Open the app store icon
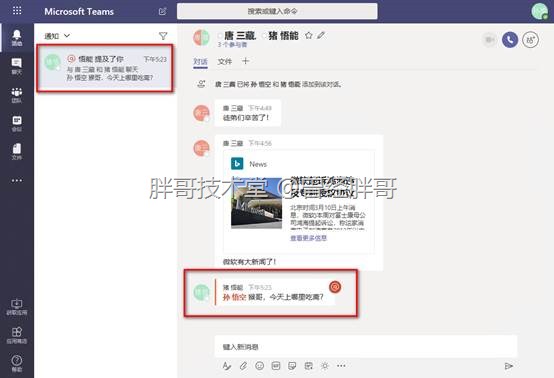The height and width of the screenshot is (378, 554). 17,335
